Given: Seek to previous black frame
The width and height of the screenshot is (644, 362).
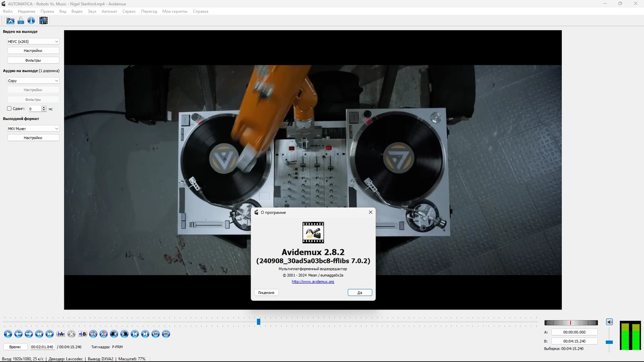Looking at the screenshot, I should (x=114, y=334).
